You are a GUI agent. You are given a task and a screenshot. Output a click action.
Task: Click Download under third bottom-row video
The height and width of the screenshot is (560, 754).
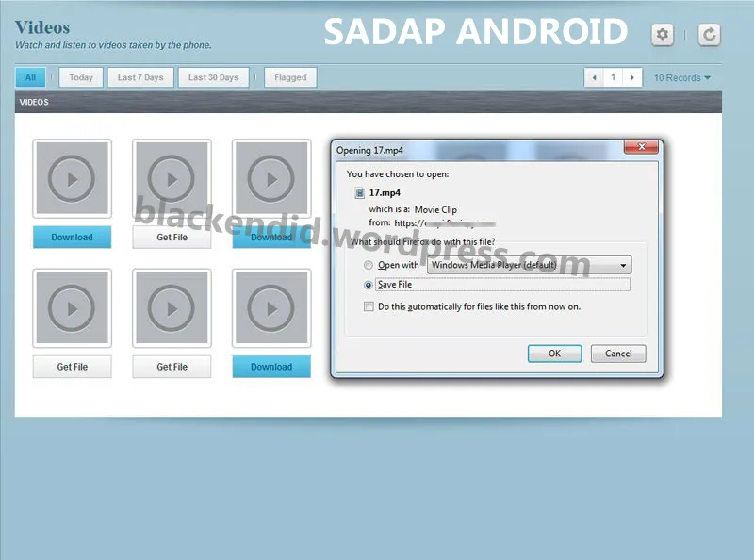tap(271, 367)
